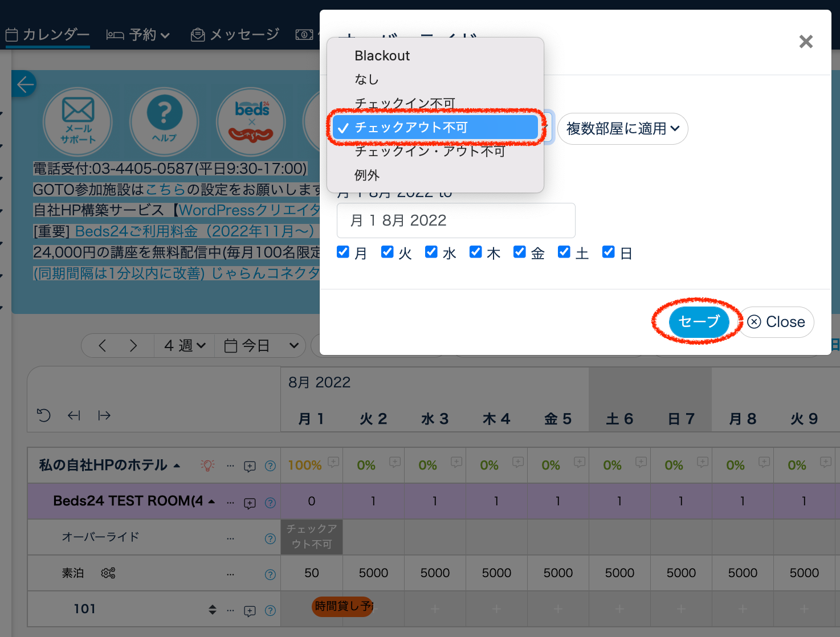Collapse banner with blue back arrow
840x637 pixels.
(x=25, y=84)
